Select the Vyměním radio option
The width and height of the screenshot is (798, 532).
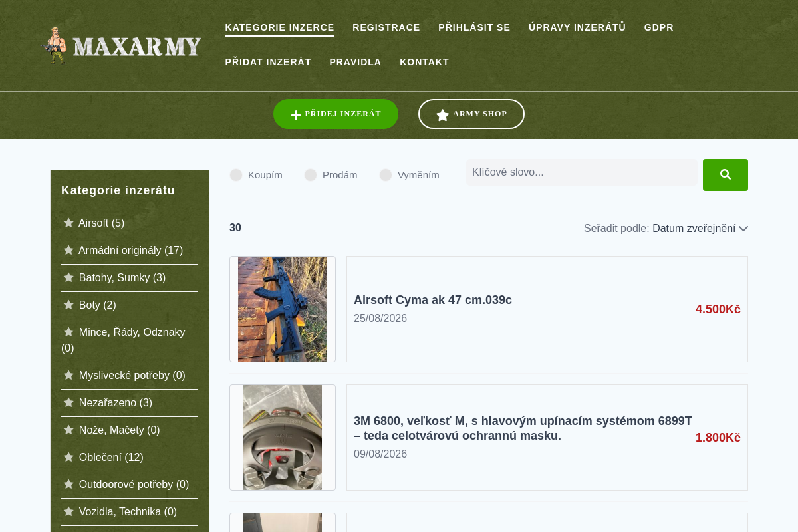click(x=386, y=175)
